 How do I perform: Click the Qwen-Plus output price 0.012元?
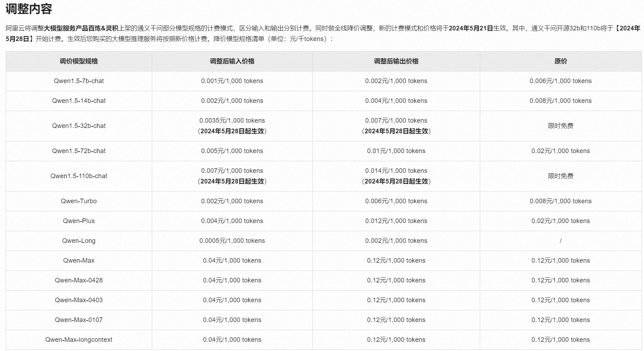(396, 221)
